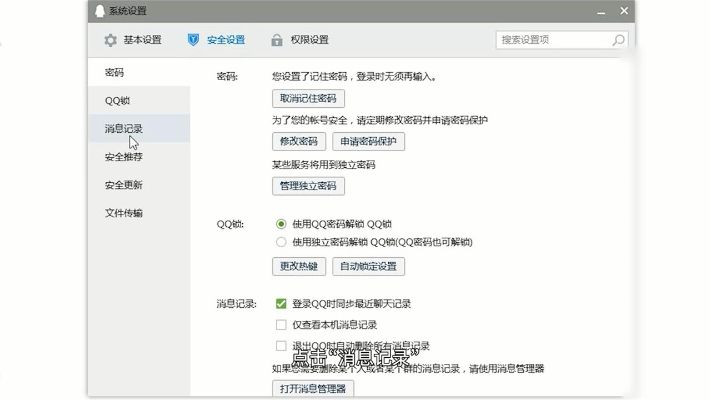Click text 您设置了记住密码，登录时无须再输入。
The height and width of the screenshot is (400, 711).
point(355,77)
